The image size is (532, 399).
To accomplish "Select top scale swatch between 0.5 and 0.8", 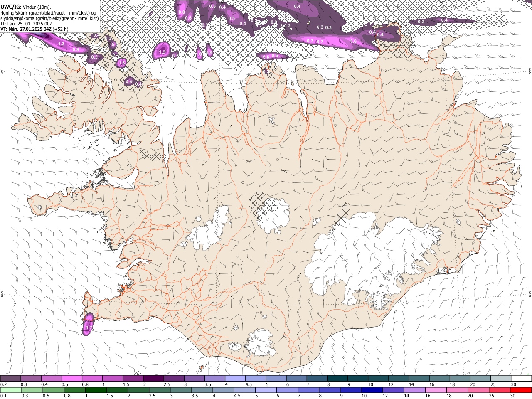I will coord(71,378).
